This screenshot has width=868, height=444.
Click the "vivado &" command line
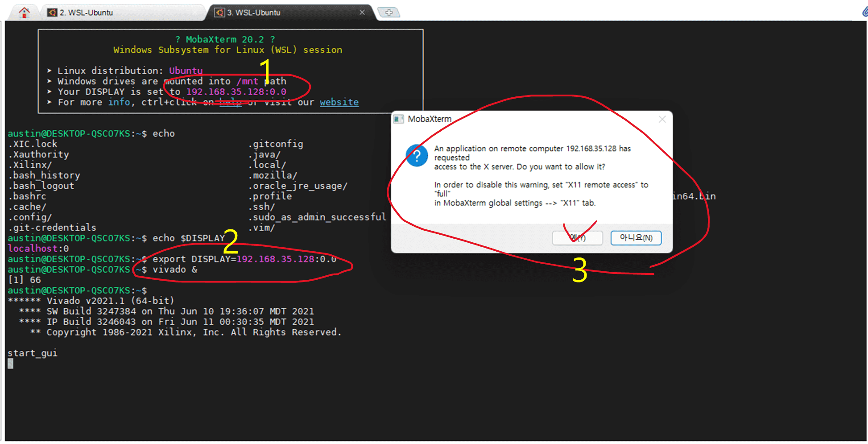(175, 270)
